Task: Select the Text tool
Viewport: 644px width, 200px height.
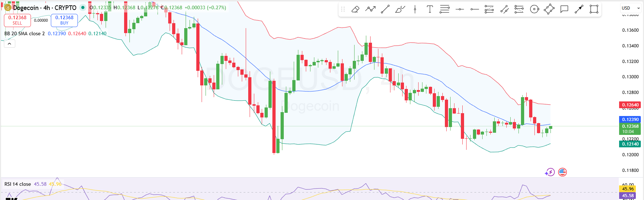Action: coord(430,9)
